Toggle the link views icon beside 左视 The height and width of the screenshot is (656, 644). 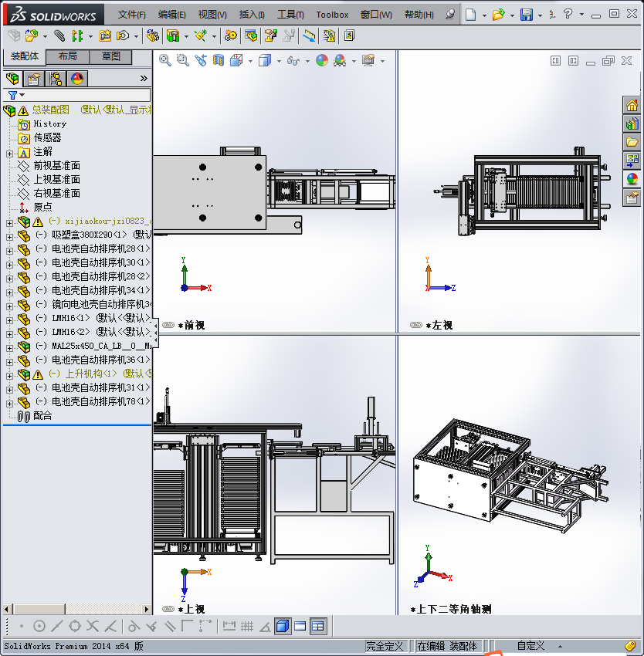(416, 325)
